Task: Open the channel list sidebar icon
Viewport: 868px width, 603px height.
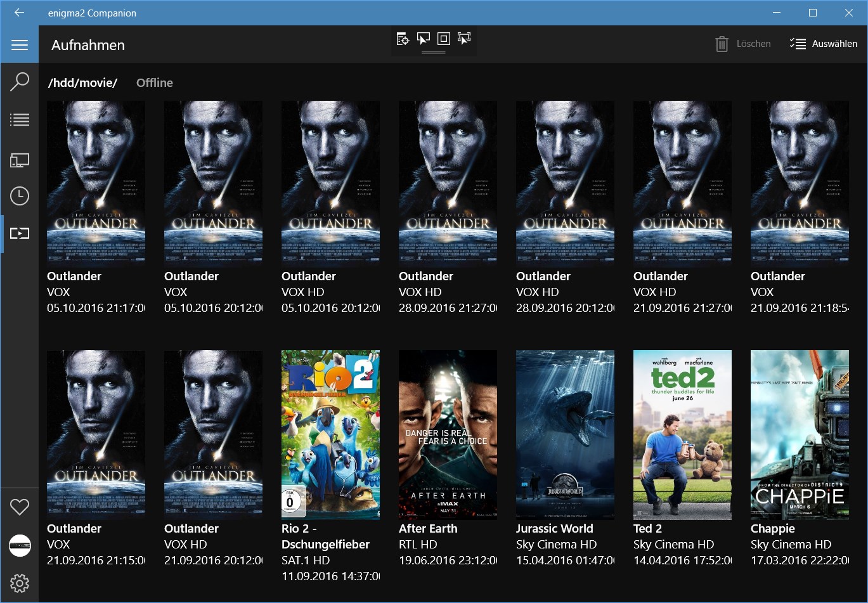Action: pyautogui.click(x=20, y=120)
